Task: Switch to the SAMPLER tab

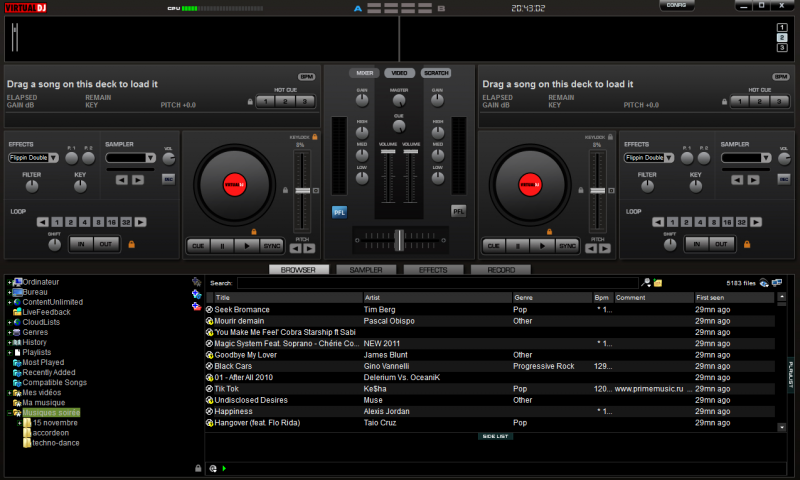Action: pyautogui.click(x=365, y=270)
